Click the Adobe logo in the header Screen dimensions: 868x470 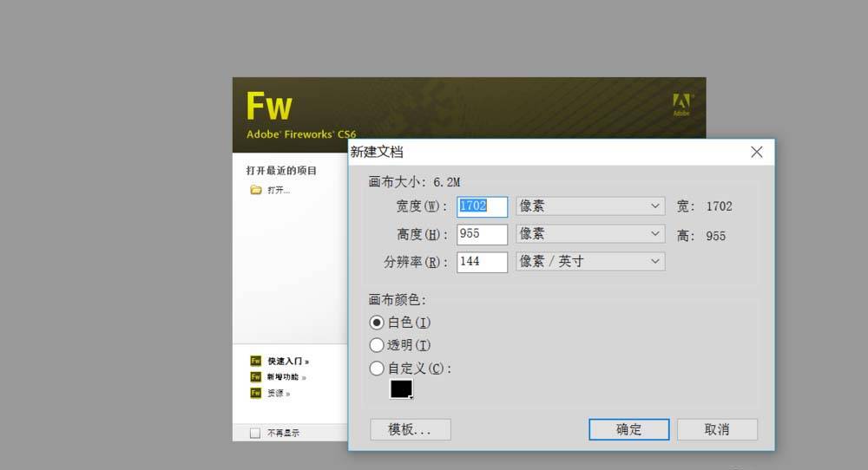tap(681, 104)
